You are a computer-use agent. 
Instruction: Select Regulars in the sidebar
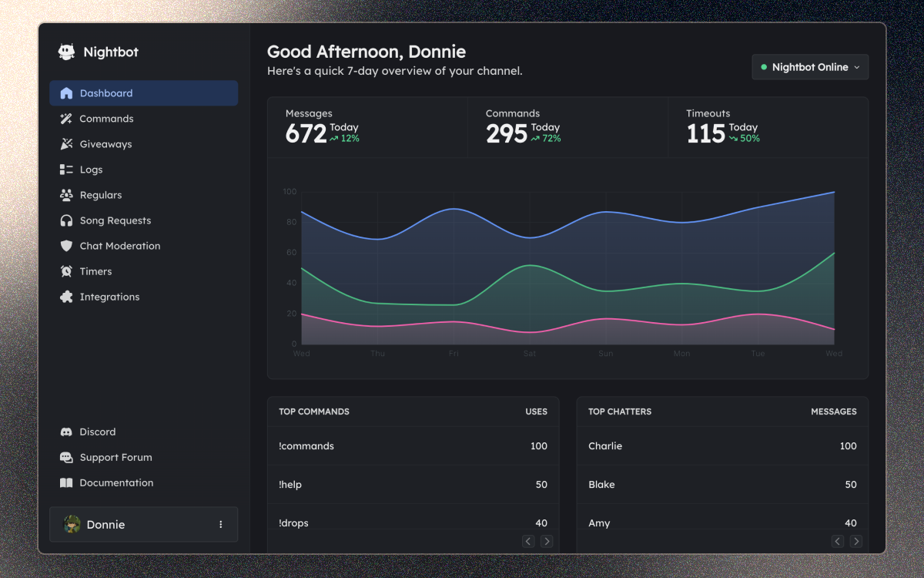(100, 195)
